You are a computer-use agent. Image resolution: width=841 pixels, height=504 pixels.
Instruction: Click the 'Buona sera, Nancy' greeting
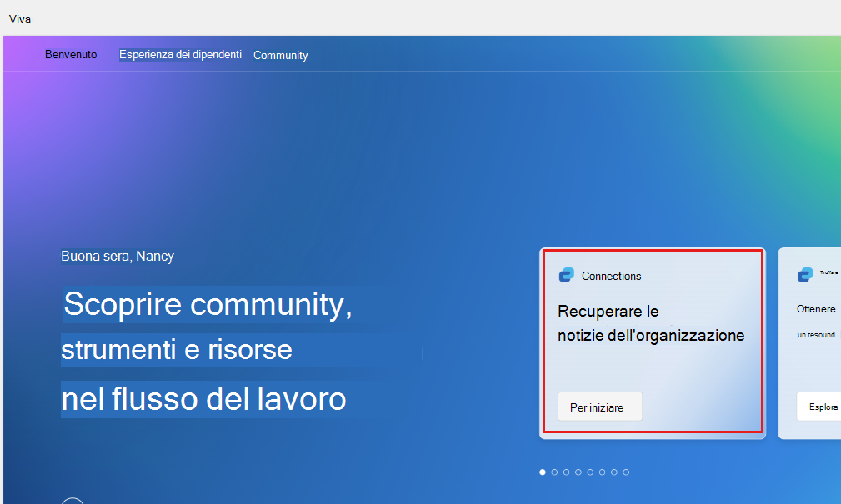click(118, 257)
